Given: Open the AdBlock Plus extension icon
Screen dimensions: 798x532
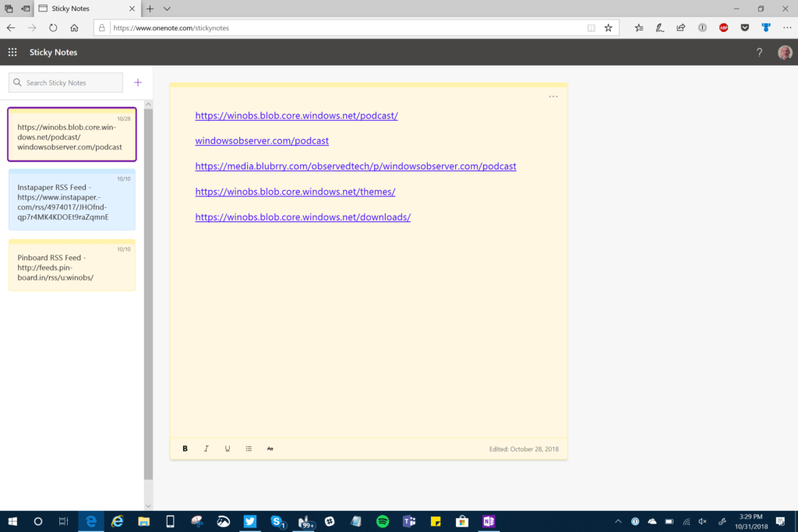Looking at the screenshot, I should (x=723, y=27).
